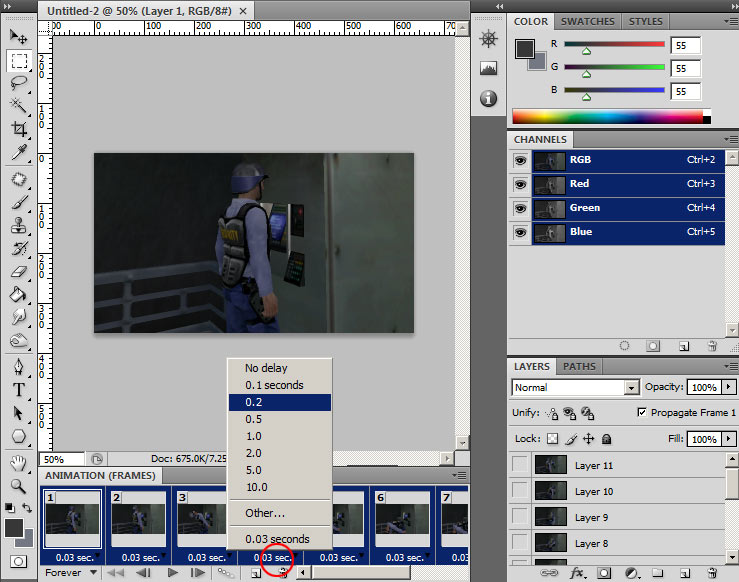
Task: Load channel as selection
Action: tap(624, 346)
